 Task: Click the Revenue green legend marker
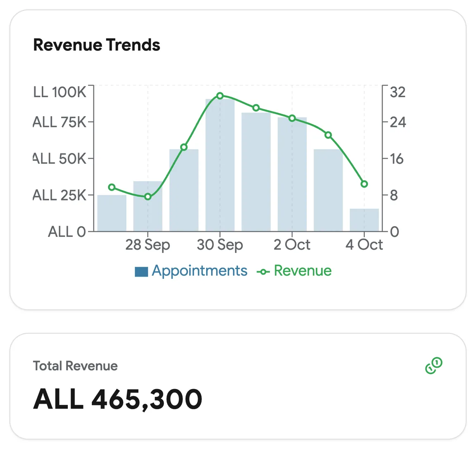pyautogui.click(x=263, y=272)
